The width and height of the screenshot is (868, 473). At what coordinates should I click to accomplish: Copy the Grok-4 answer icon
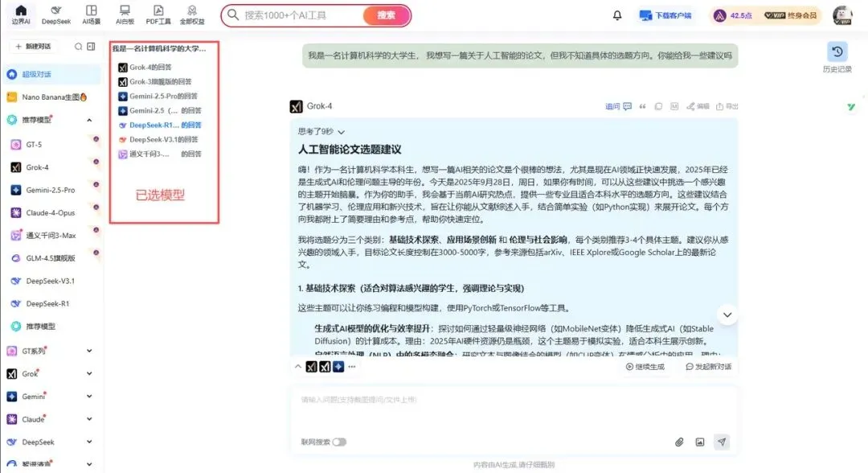[x=658, y=106]
